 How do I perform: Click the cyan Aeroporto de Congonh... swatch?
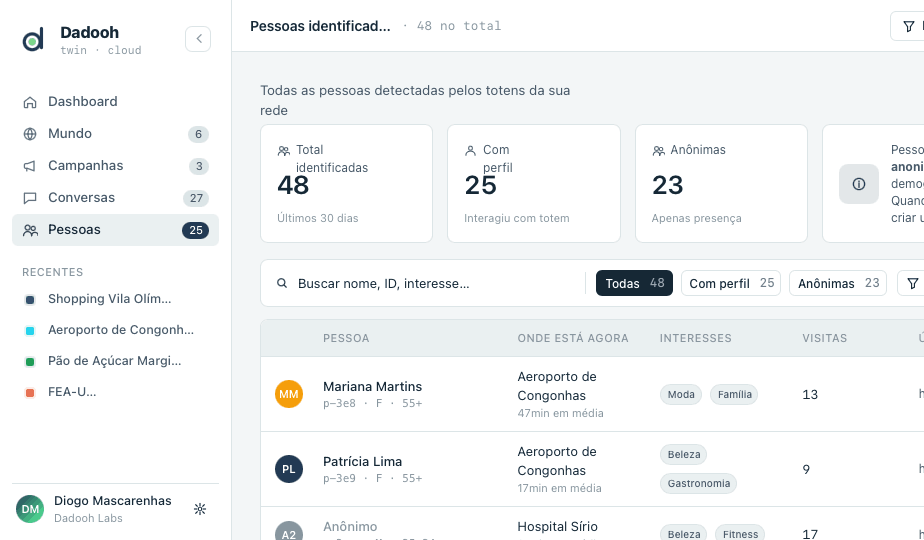tap(30, 331)
